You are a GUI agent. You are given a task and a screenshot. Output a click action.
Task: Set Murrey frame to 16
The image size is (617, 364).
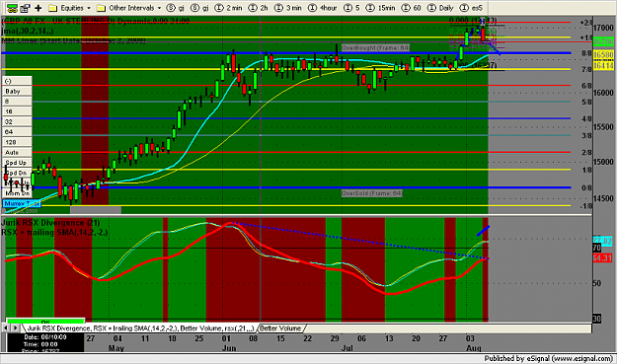pyautogui.click(x=17, y=111)
